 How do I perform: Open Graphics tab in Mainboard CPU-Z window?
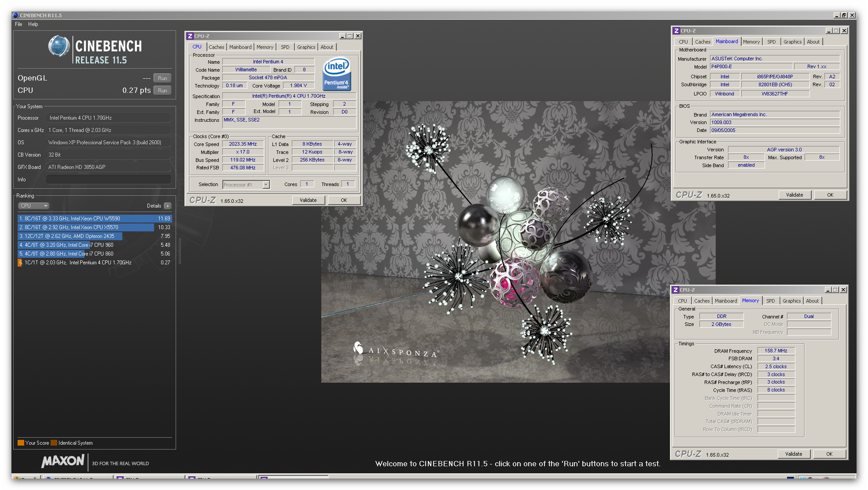click(792, 42)
